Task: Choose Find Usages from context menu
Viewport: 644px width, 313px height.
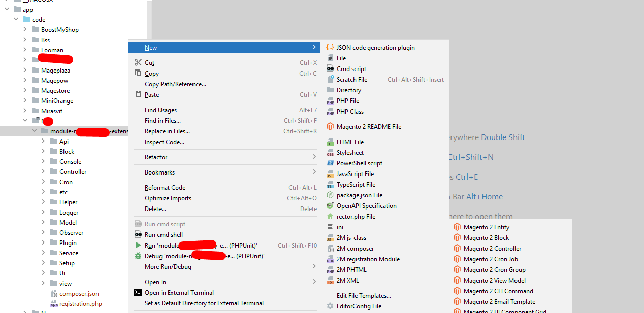Action: tap(224, 110)
